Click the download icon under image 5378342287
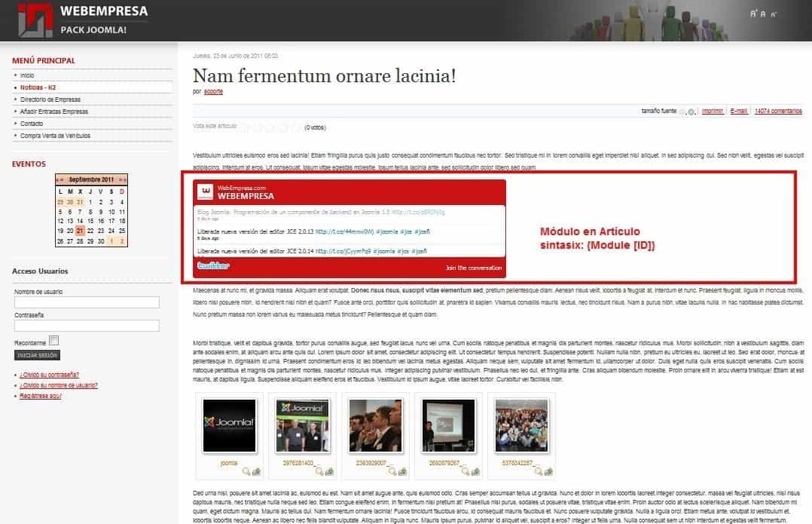Viewport: 812px width, 524px height. (x=548, y=471)
